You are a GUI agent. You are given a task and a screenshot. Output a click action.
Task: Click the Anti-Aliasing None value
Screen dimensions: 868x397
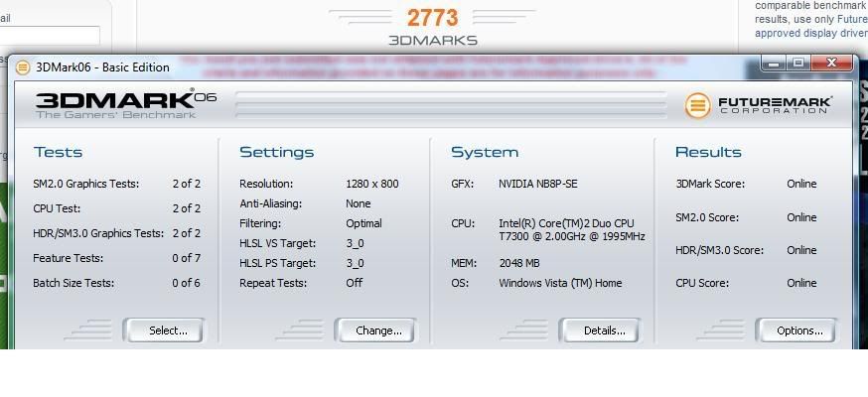[359, 204]
